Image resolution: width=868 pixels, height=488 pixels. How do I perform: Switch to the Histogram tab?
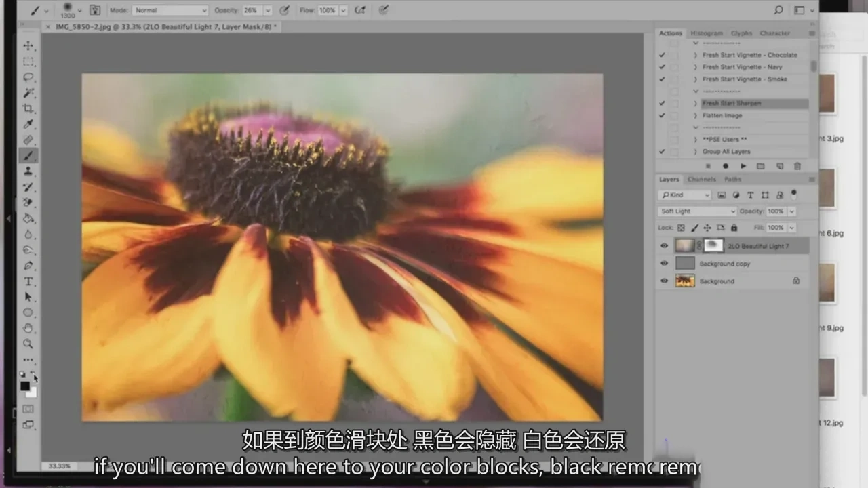point(707,33)
